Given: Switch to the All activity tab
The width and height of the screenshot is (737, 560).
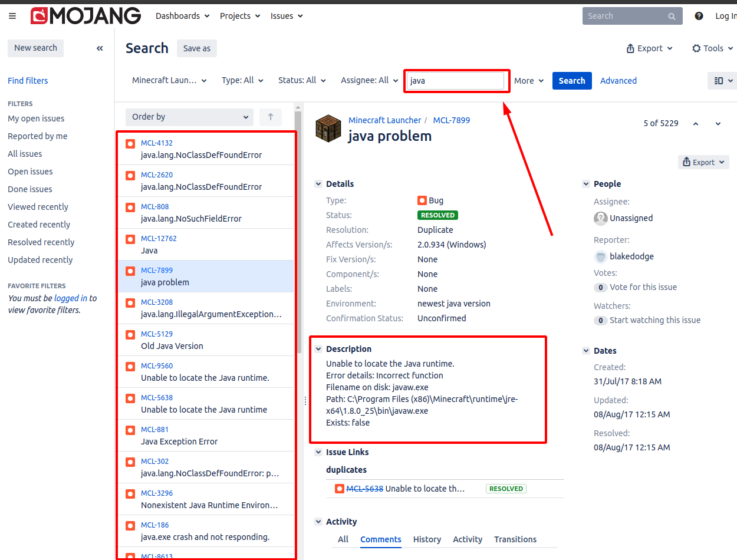Looking at the screenshot, I should pyautogui.click(x=343, y=539).
